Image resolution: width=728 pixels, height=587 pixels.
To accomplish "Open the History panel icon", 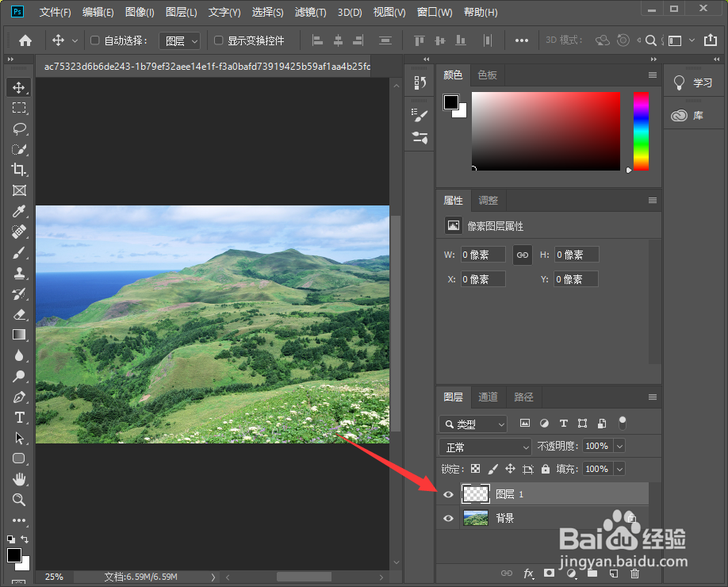I will (420, 82).
